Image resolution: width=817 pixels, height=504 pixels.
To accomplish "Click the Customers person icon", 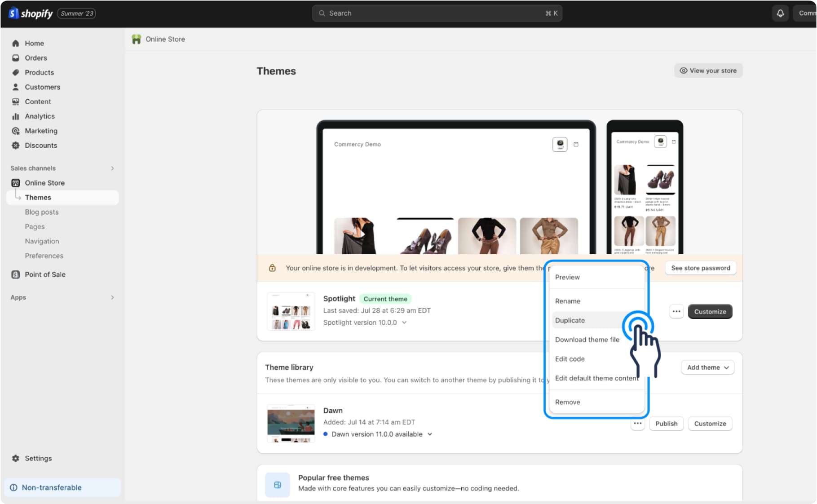I will [16, 87].
